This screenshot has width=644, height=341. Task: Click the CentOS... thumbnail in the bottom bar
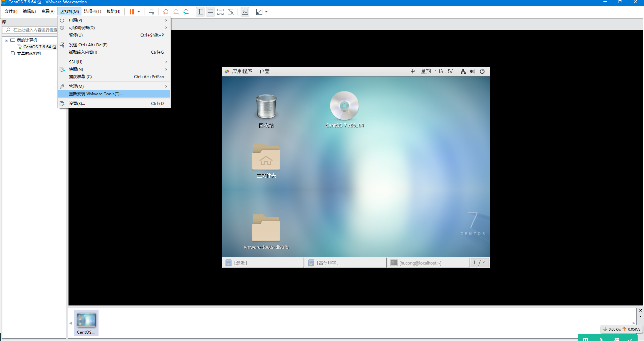pos(86,323)
